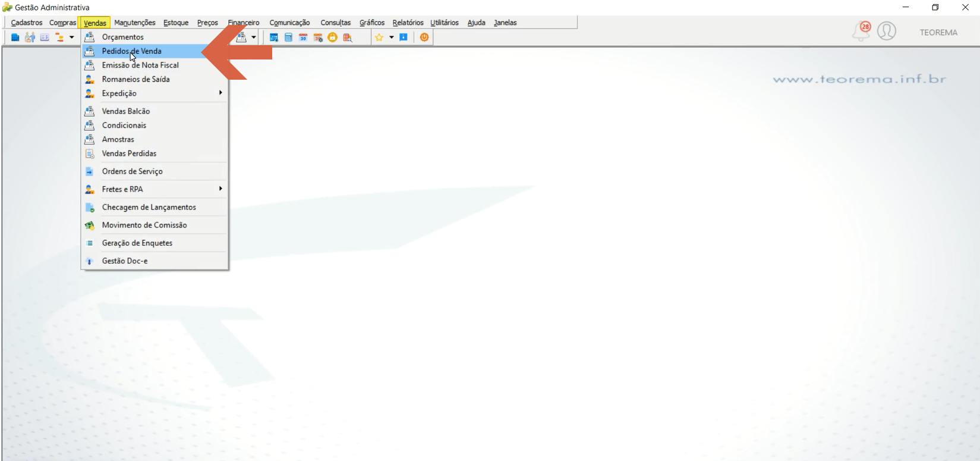Click the favorites star toolbar icon

[379, 37]
